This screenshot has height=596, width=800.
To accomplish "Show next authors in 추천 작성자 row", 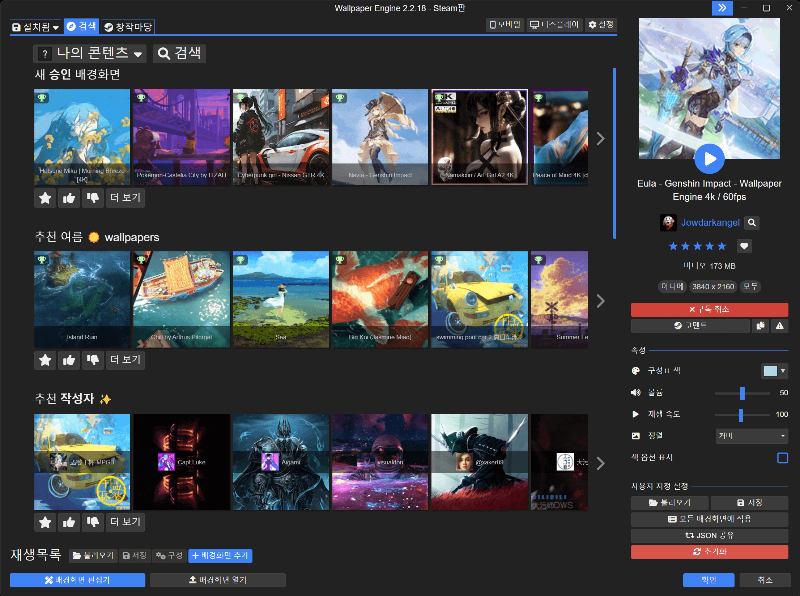I will coord(601,463).
